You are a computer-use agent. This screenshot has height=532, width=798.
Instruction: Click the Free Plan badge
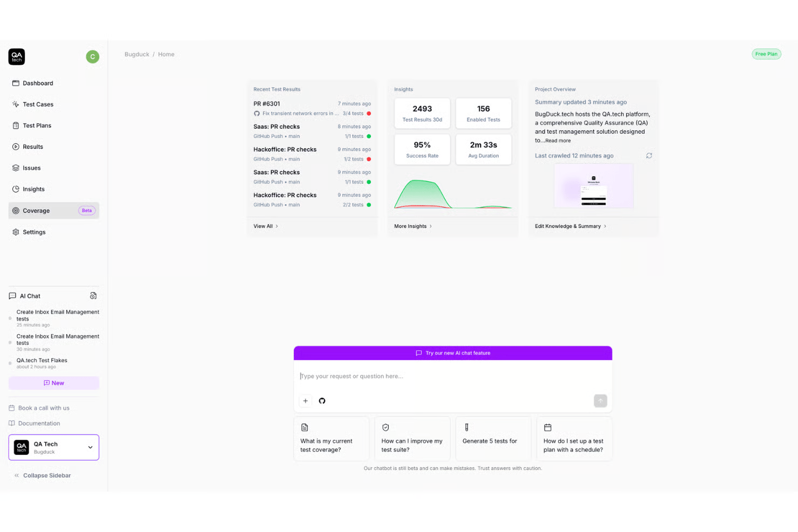(x=766, y=54)
